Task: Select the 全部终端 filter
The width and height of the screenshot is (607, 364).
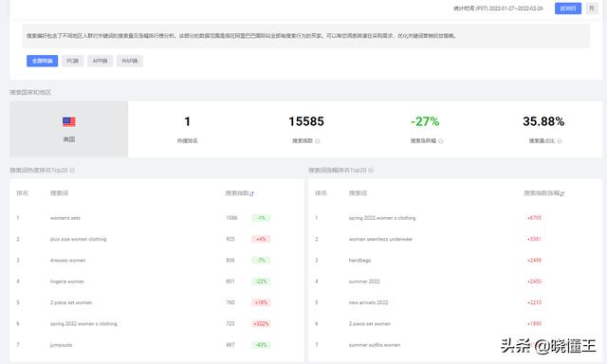Action: (x=42, y=61)
